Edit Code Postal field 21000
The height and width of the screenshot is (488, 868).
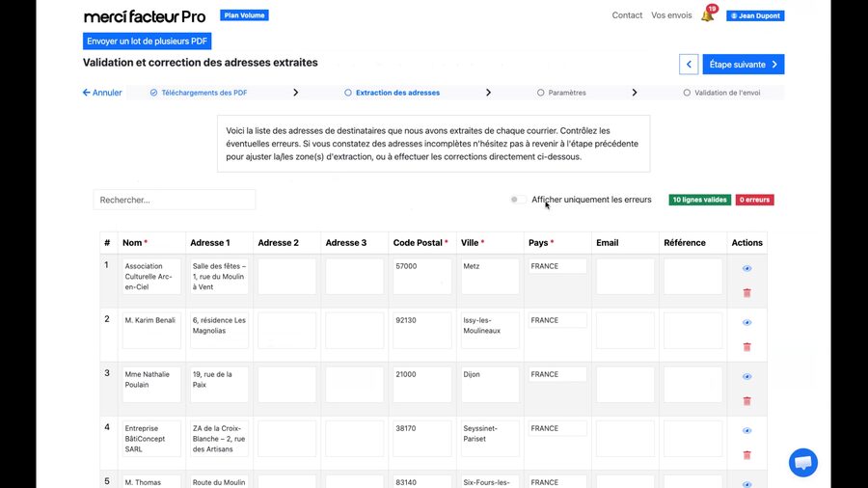pyautogui.click(x=421, y=385)
